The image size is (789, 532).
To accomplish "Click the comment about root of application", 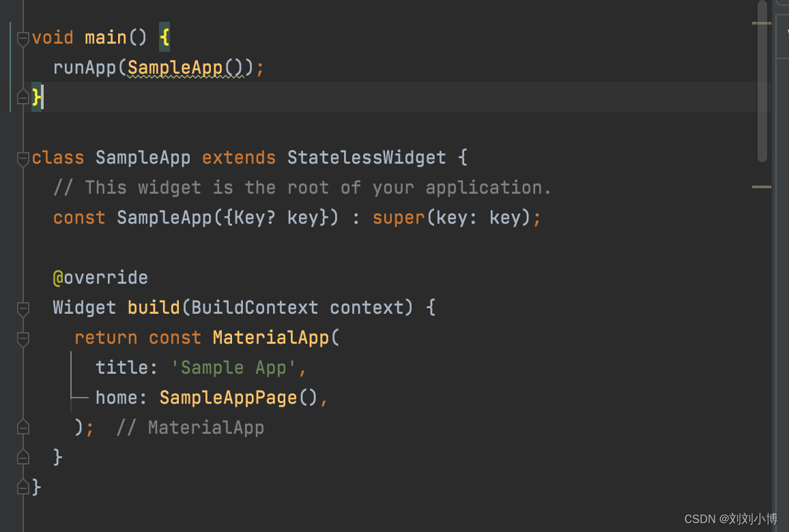I will click(x=302, y=188).
